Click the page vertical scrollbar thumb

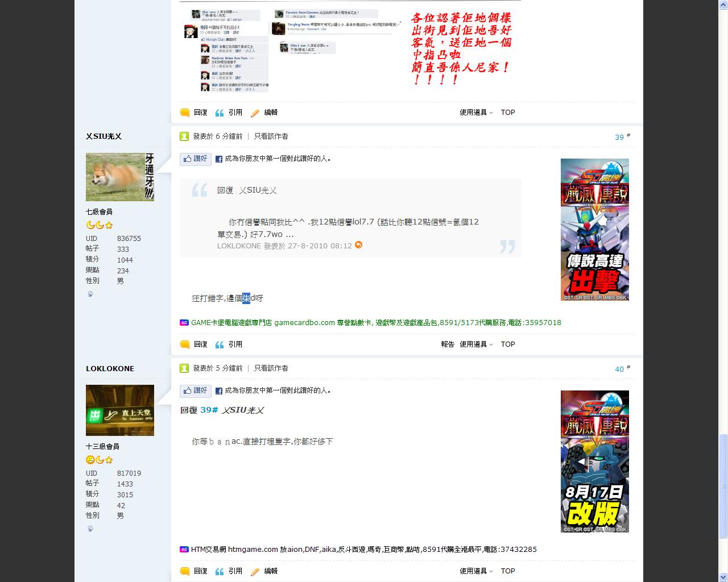coord(723,486)
